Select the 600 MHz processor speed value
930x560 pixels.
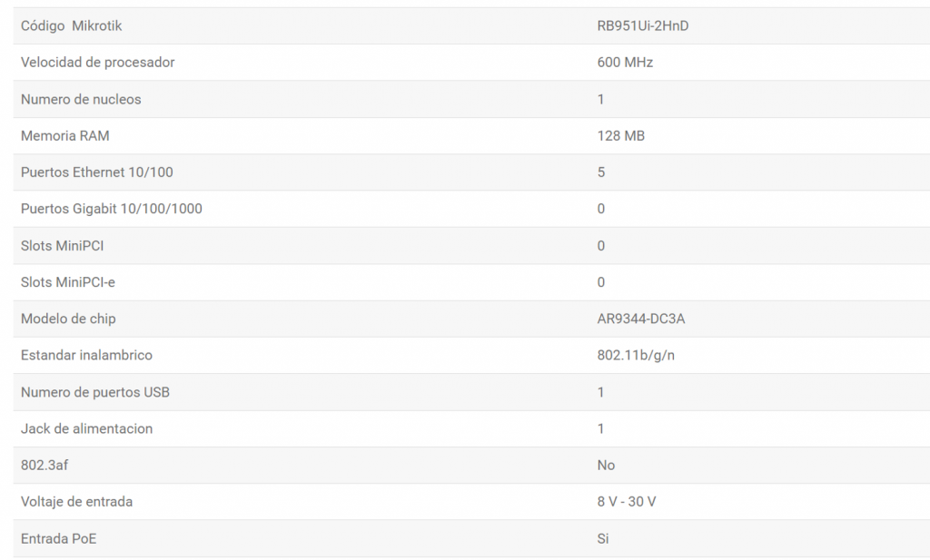[x=625, y=63]
